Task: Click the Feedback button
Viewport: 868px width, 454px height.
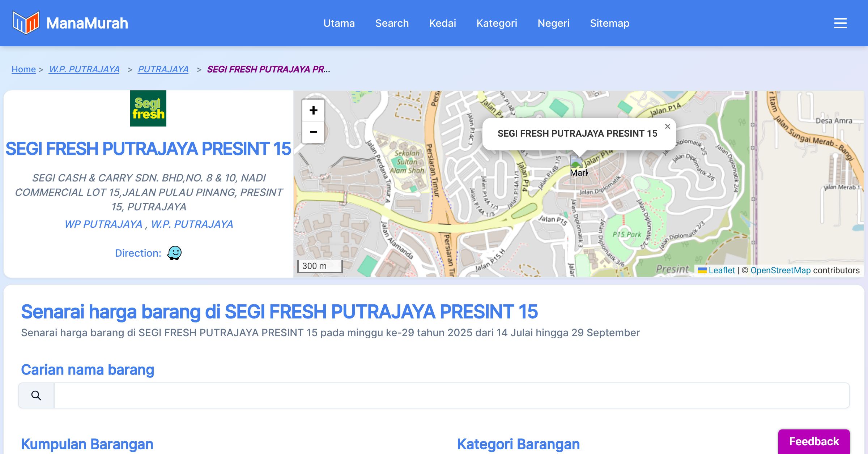Action: [x=814, y=441]
